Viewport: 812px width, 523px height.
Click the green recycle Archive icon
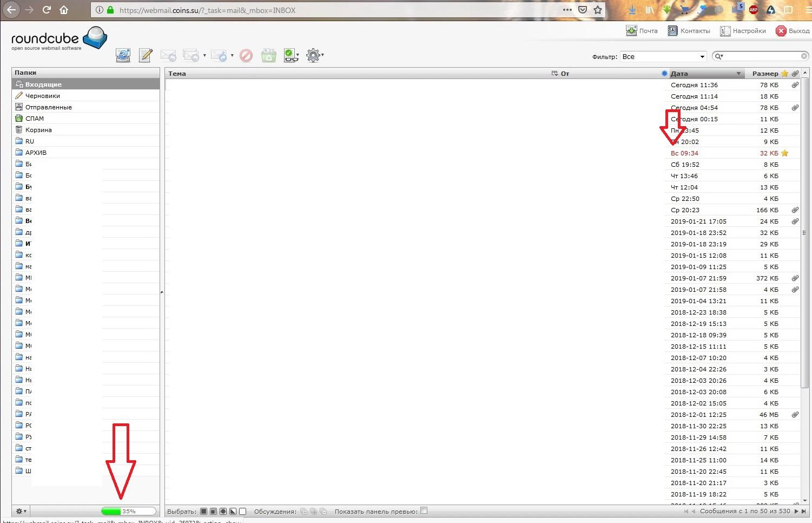[269, 55]
